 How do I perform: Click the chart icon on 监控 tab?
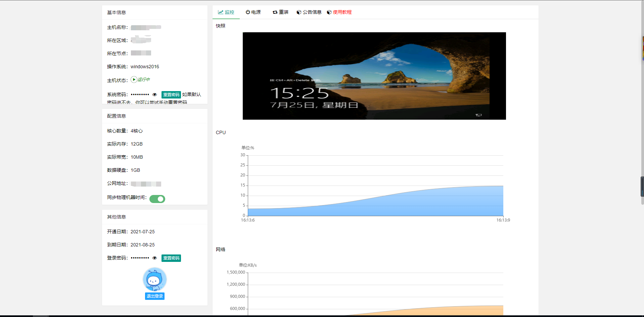coord(220,12)
